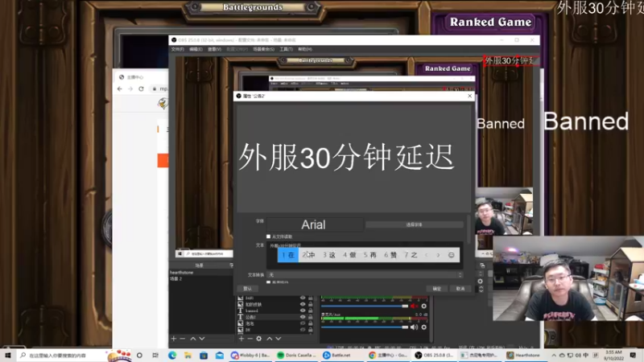The width and height of the screenshot is (644, 362).
Task: Open the gear icon right of properties dialog
Action: coord(480,281)
